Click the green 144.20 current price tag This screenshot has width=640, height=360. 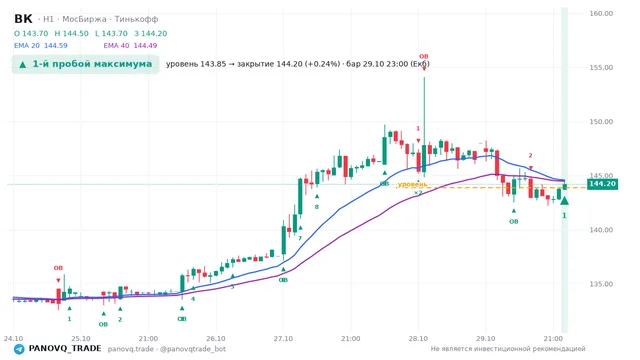pos(602,184)
